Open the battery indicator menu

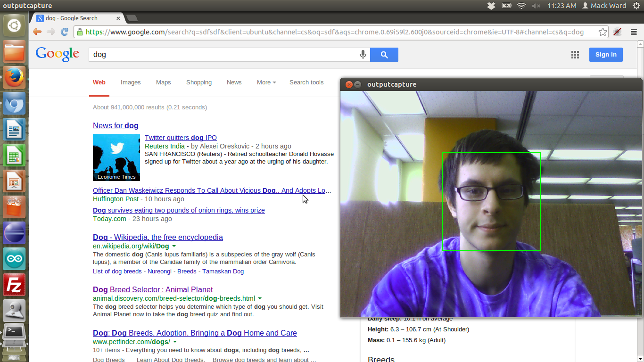click(x=506, y=6)
